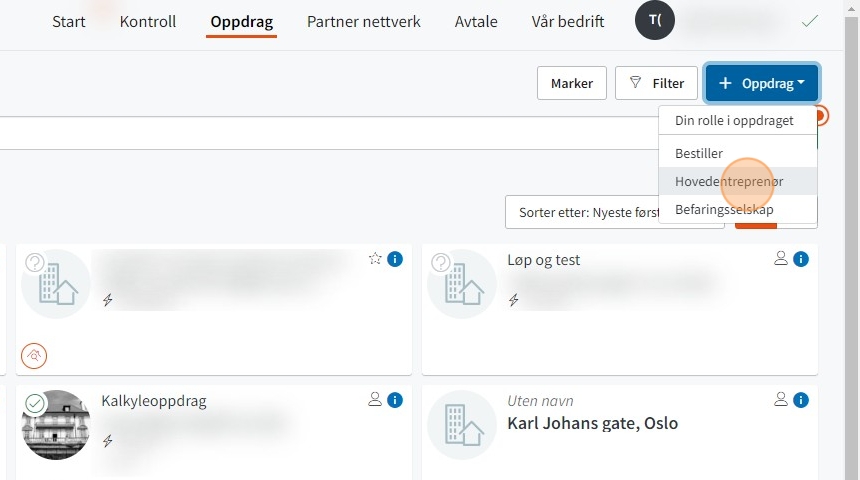Click the person icon on Kalkyleoppdrag card
This screenshot has width=860, height=480.
375,399
